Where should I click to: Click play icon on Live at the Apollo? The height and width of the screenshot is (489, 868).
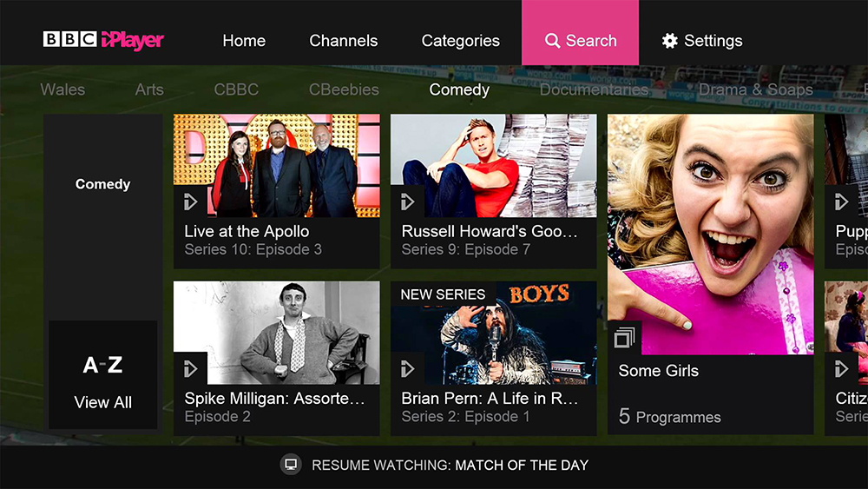[x=190, y=202]
